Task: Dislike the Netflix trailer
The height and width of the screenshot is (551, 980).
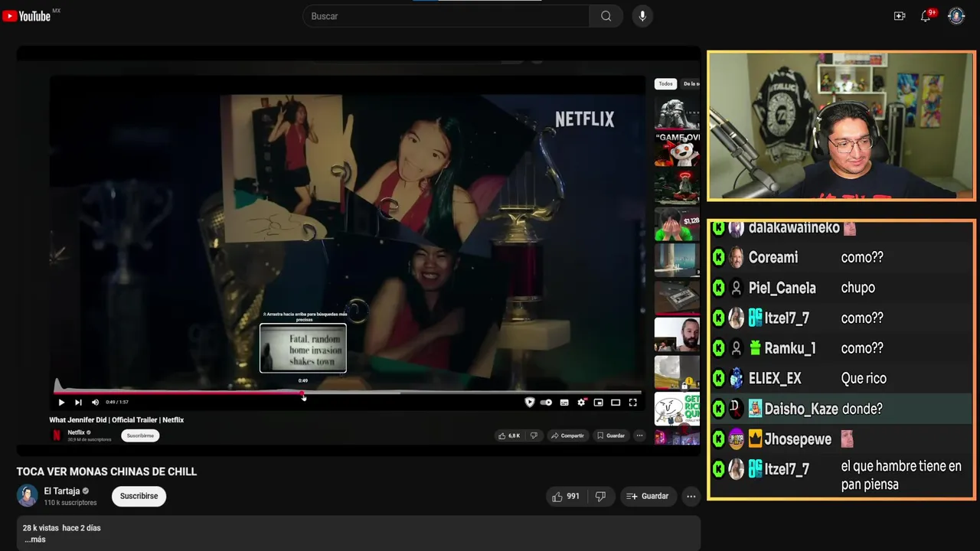Action: click(534, 435)
